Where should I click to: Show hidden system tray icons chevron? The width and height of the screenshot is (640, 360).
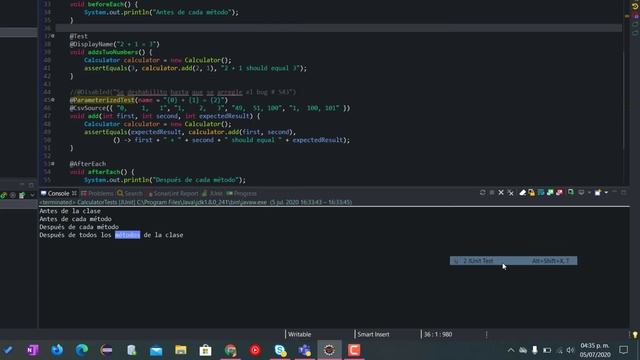tap(511, 350)
